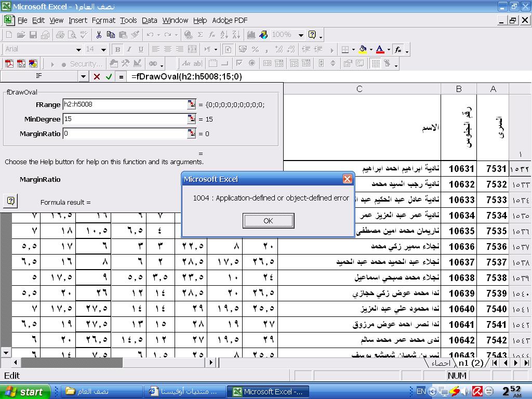Click the equals Edit Formula button
The width and height of the screenshot is (532, 399).
click(x=121, y=77)
